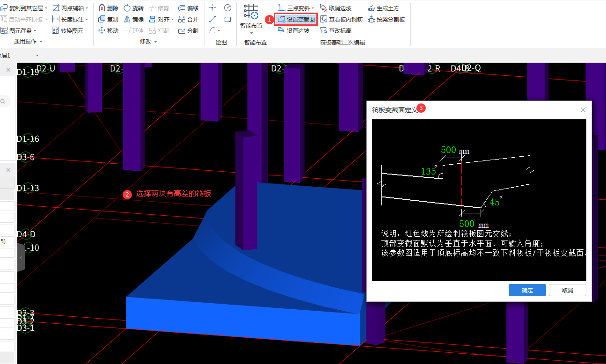Click axis label D1-13

click(x=28, y=188)
